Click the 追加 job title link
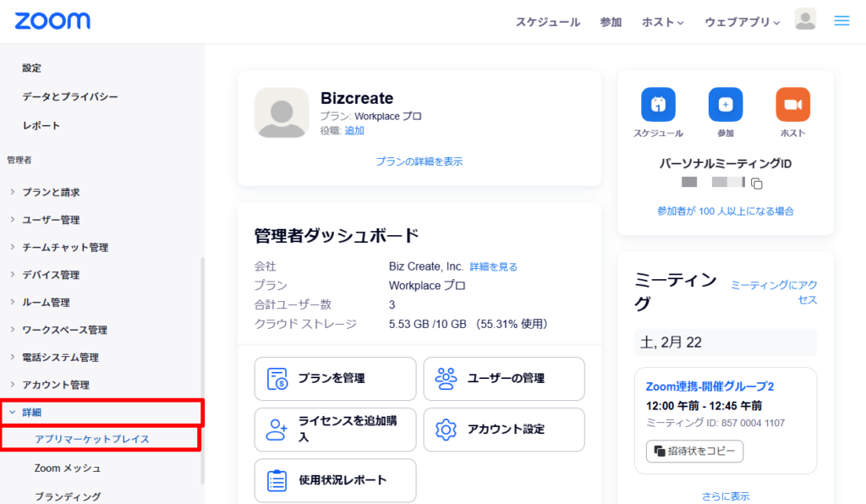The height and width of the screenshot is (504, 866). click(x=354, y=131)
